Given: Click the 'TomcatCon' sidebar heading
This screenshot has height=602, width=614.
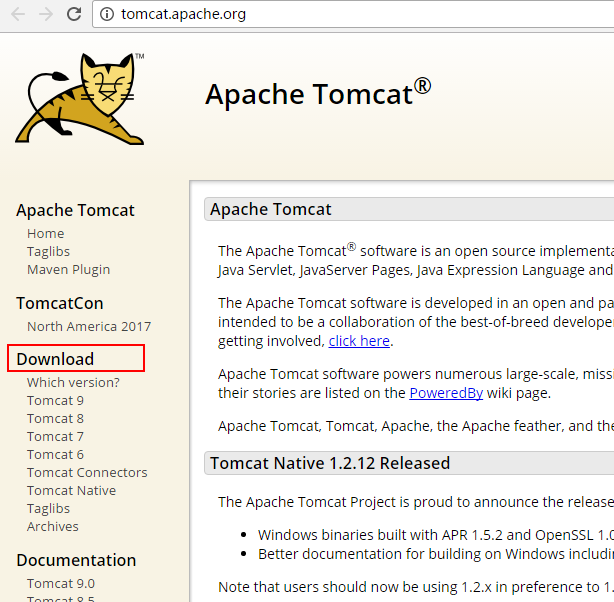Looking at the screenshot, I should click(60, 303).
